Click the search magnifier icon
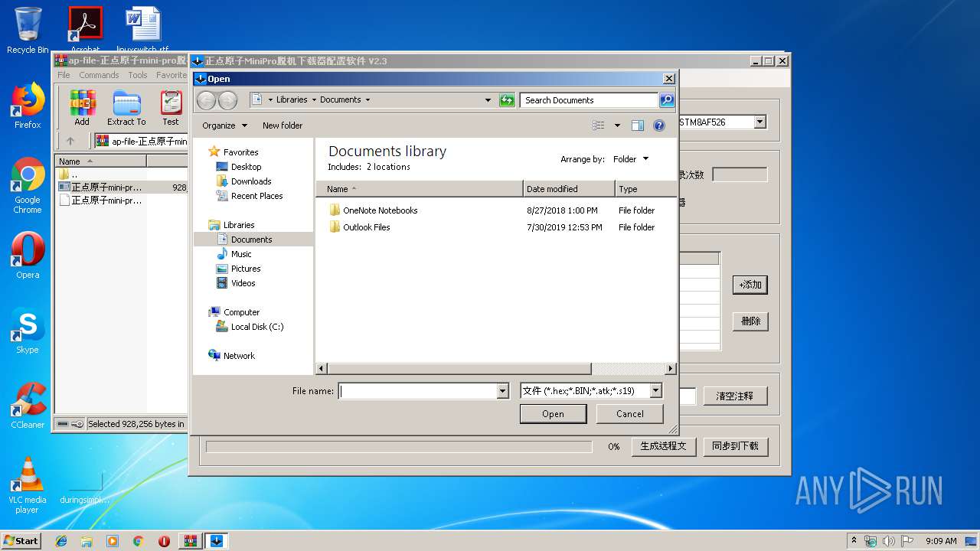Screen dimensions: 980x551 click(x=666, y=100)
